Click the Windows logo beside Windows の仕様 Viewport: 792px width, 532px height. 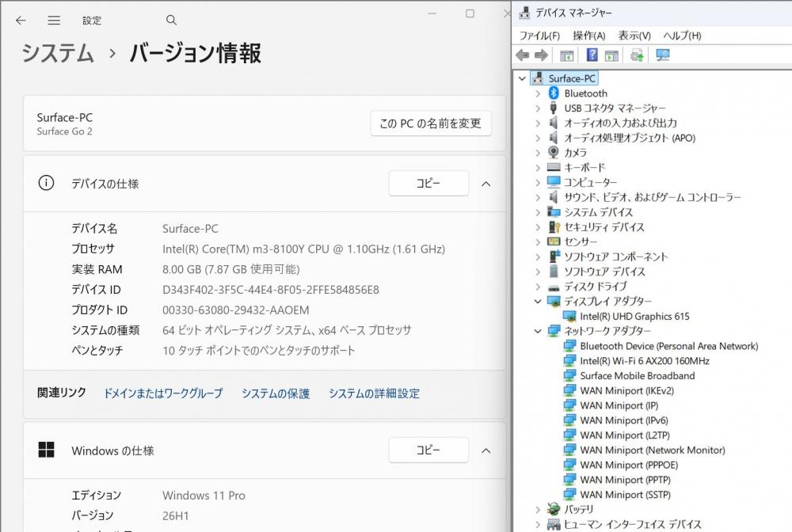46,450
